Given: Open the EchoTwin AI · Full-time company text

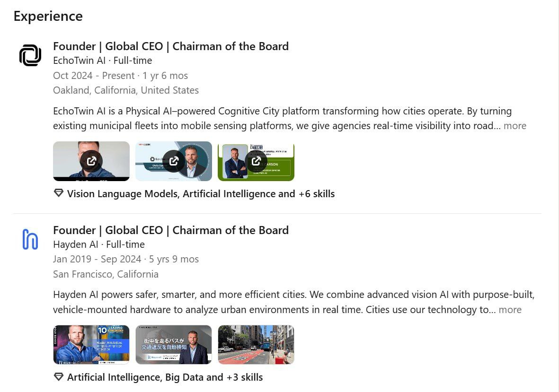Looking at the screenshot, I should (x=103, y=61).
